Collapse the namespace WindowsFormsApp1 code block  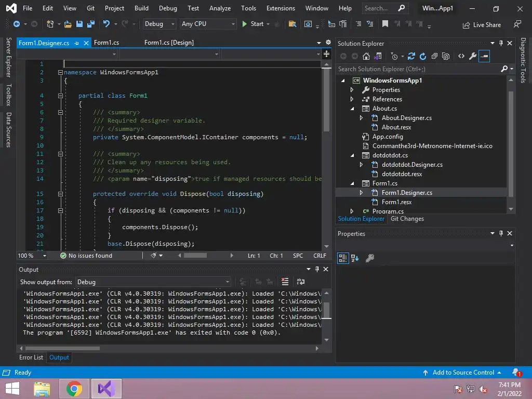point(60,72)
